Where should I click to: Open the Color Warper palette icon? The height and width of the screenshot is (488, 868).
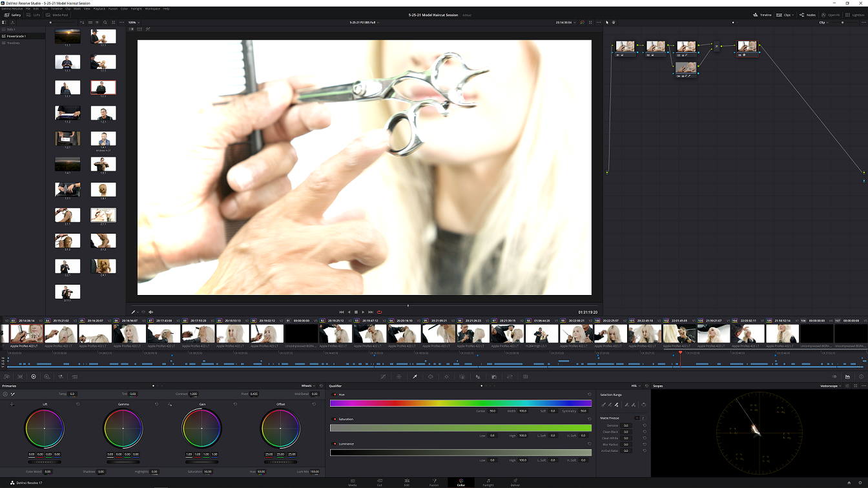(x=398, y=376)
